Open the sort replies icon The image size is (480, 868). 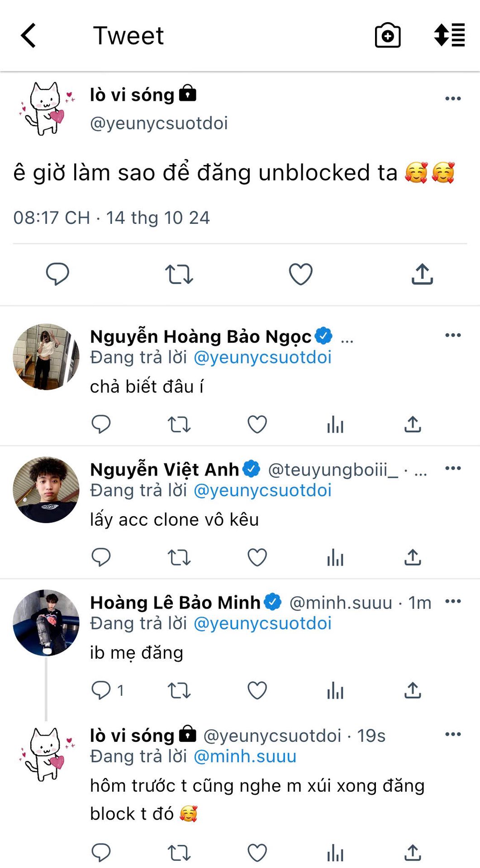coord(449,35)
